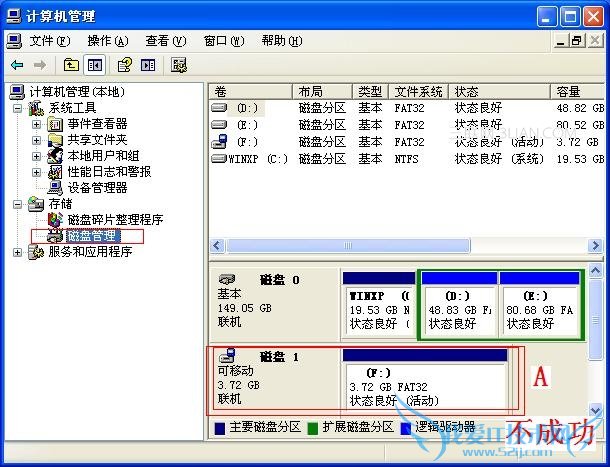
Task: Click the drive icon for volume (E:)
Action: click(x=219, y=125)
